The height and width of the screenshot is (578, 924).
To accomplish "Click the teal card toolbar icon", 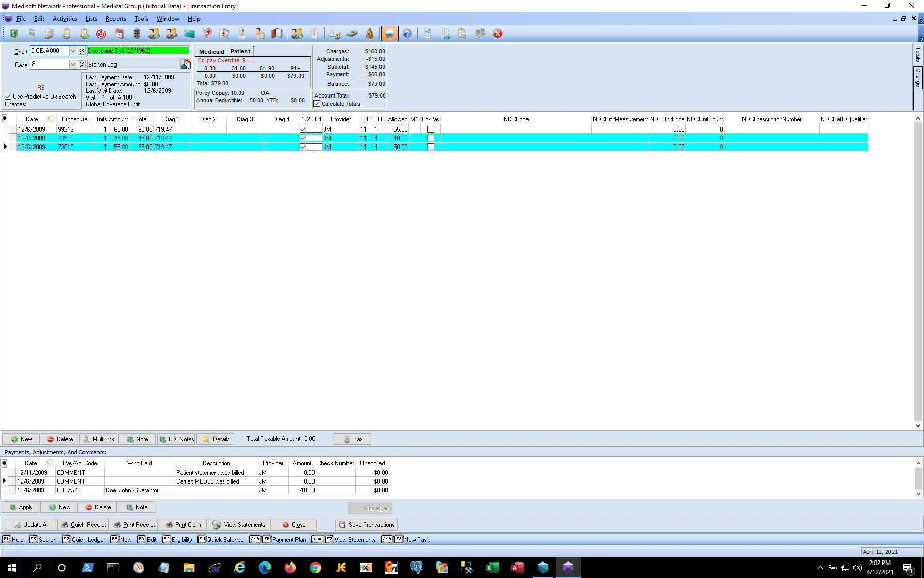I will pos(189,34).
